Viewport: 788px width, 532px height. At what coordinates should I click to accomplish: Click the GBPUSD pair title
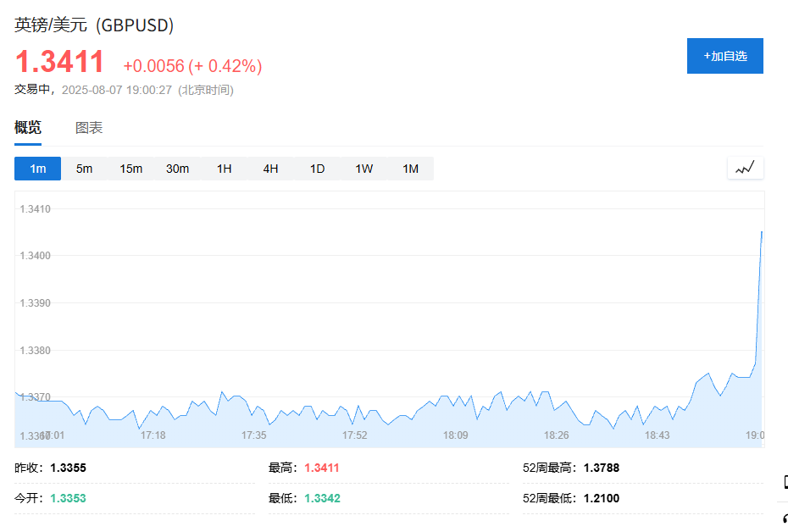94,25
